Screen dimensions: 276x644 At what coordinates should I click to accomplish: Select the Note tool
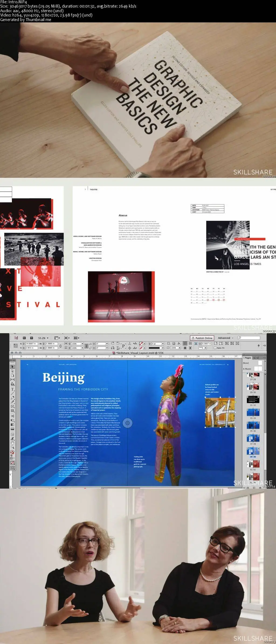tap(12, 434)
